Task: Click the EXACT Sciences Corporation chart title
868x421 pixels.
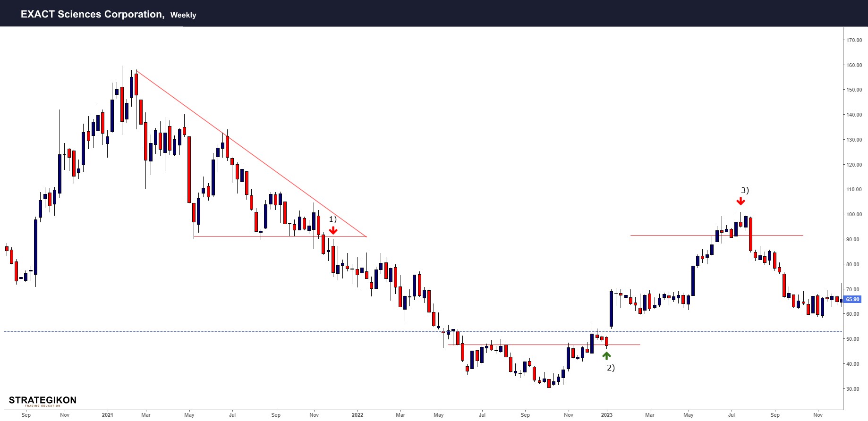Action: coord(93,14)
